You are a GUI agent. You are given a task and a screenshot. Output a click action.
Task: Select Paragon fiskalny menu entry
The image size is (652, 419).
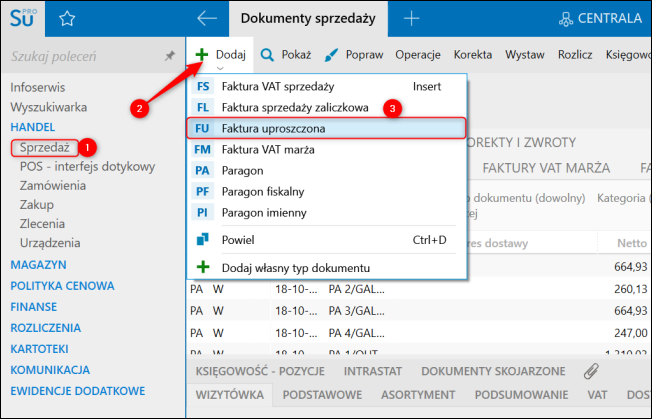(x=326, y=192)
